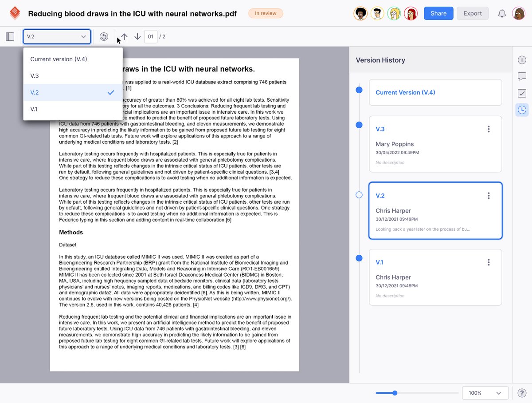Go to next page with down arrow
Screen dimensions: 532x403
(137, 36)
